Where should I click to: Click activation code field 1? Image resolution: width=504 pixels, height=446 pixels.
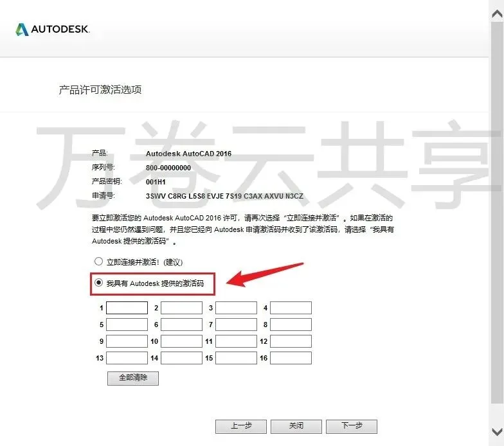(127, 308)
